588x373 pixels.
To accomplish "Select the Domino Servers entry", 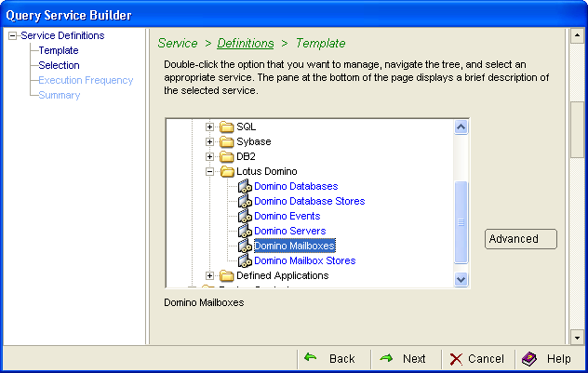I will 290,231.
